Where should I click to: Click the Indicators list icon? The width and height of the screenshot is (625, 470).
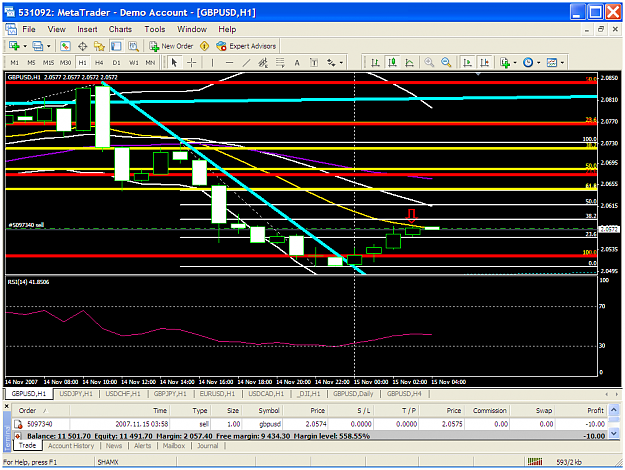[x=505, y=63]
